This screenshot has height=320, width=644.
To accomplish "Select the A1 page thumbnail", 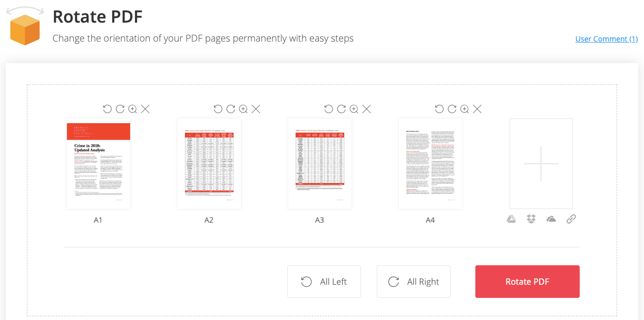I will pos(99,163).
